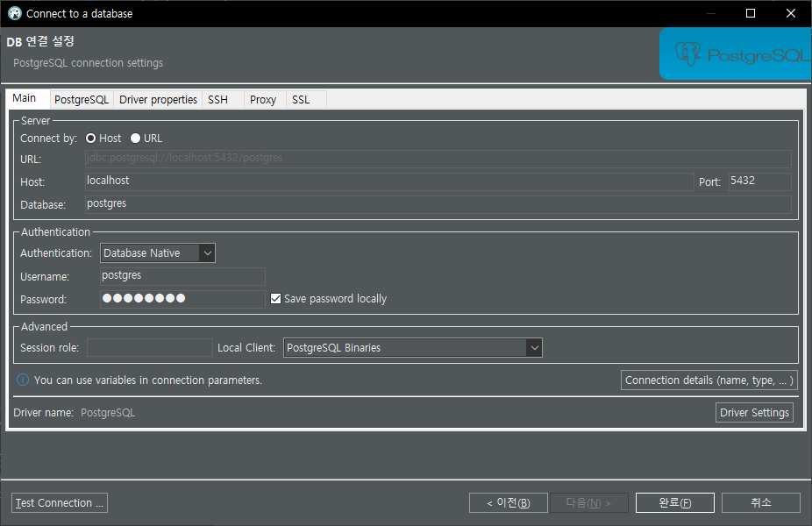
Task: Maximize the Connect to a database window
Action: (x=751, y=13)
